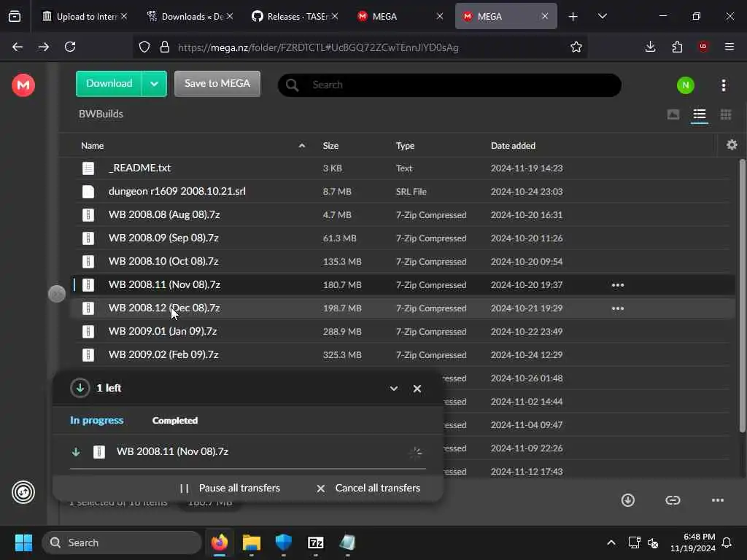Bookmark this page with star icon
Screen dimensions: 747x560
(x=576, y=47)
